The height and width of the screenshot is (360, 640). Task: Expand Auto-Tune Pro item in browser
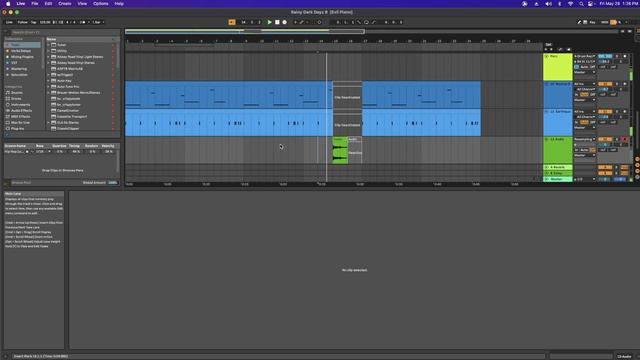[48, 87]
